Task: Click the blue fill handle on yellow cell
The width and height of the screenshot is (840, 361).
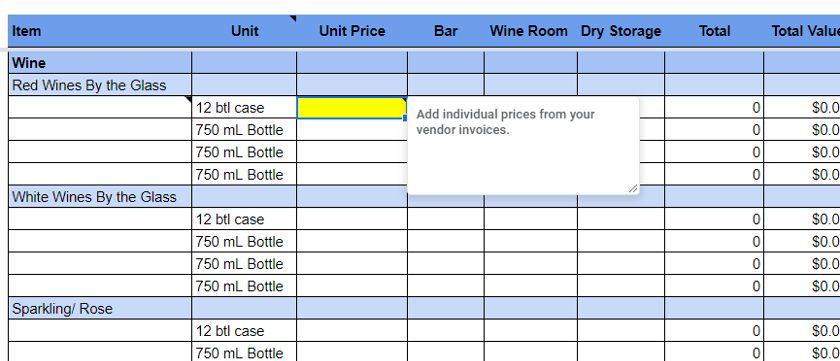Action: point(405,118)
